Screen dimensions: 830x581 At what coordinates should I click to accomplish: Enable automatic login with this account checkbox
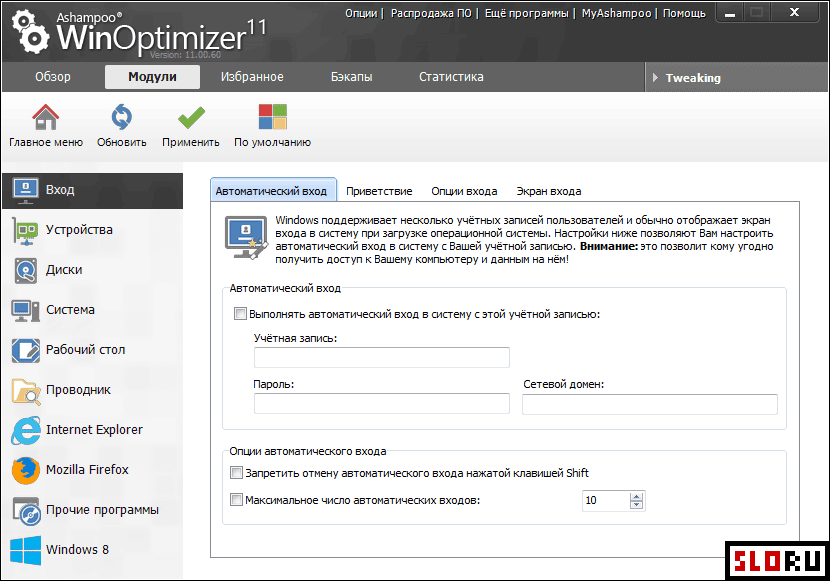click(240, 314)
